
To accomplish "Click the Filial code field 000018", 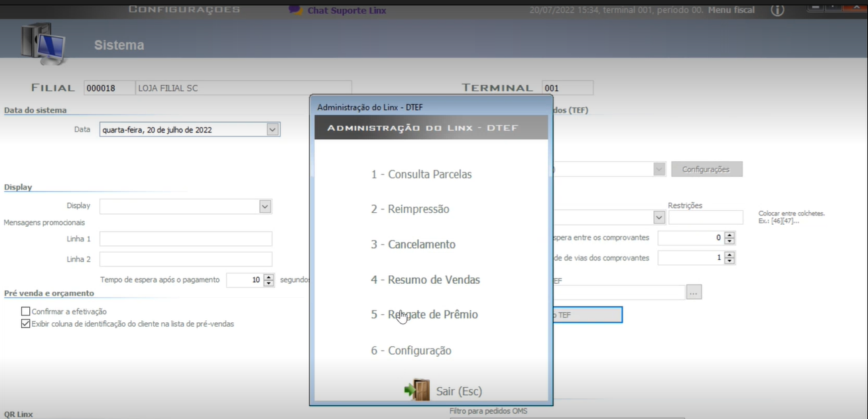I will click(x=109, y=88).
